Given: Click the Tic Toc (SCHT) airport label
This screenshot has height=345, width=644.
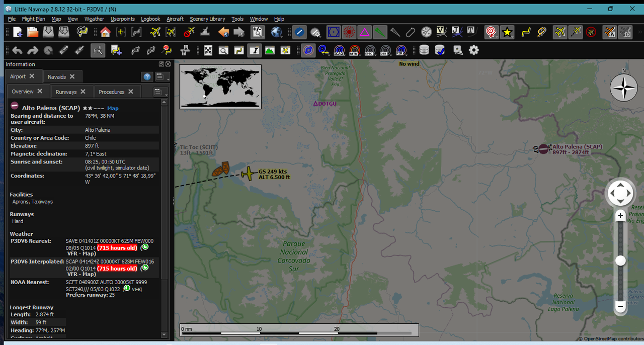Looking at the screenshot, I should [x=199, y=147].
